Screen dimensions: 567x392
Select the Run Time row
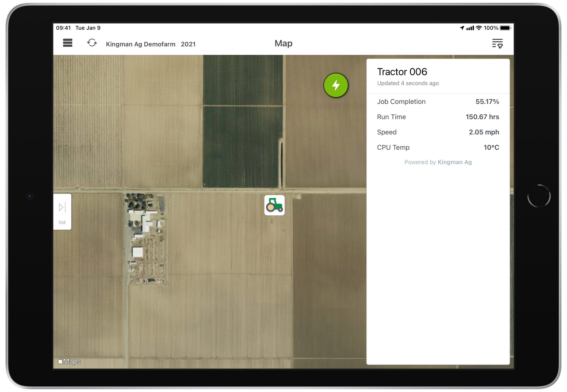(438, 117)
